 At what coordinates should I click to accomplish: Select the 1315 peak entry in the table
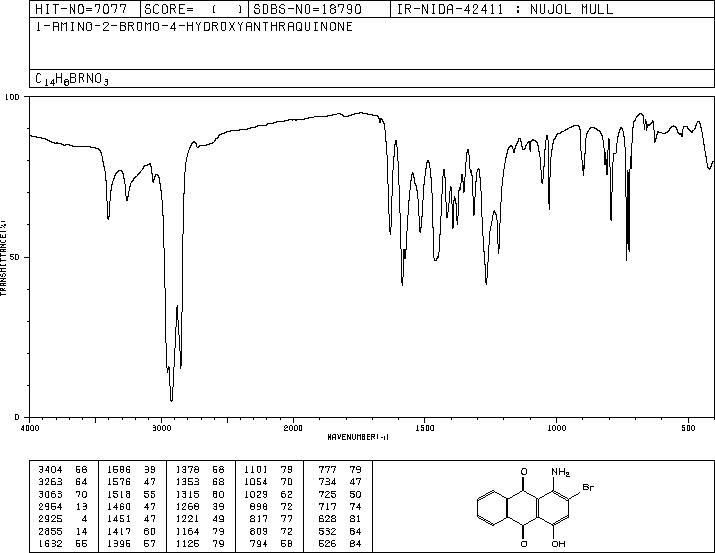[x=200, y=495]
